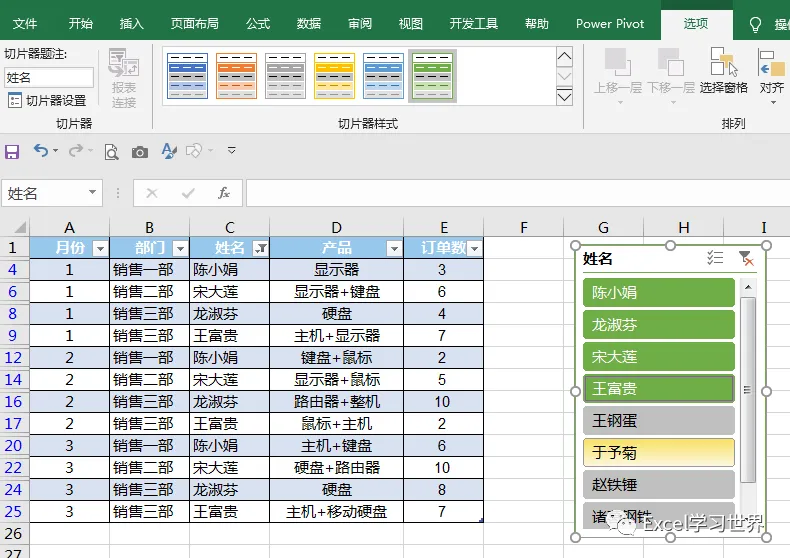Viewport: 790px width, 558px height.
Task: Select green slicer style thumbnail
Action: 432,76
